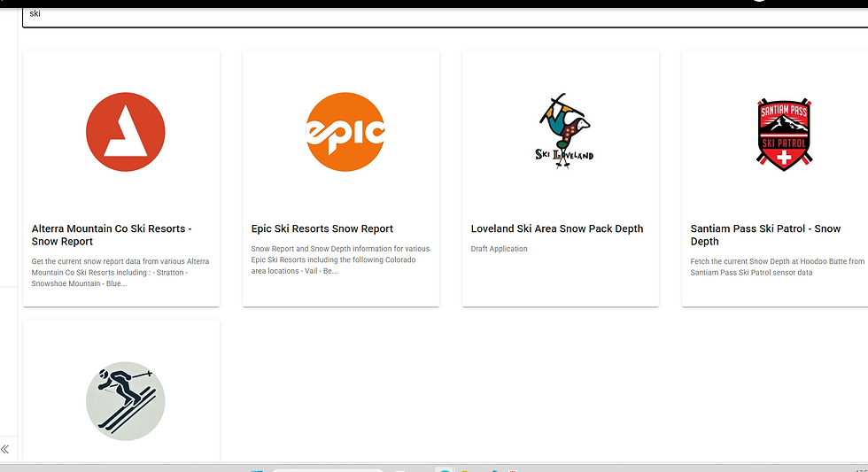Click the search field containing "ski"

pos(445,17)
